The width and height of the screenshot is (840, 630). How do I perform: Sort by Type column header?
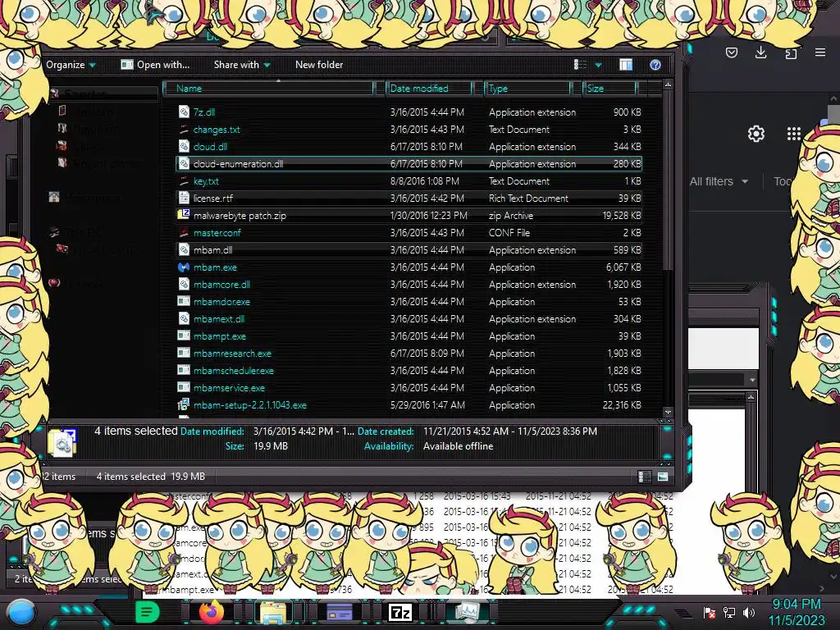527,89
